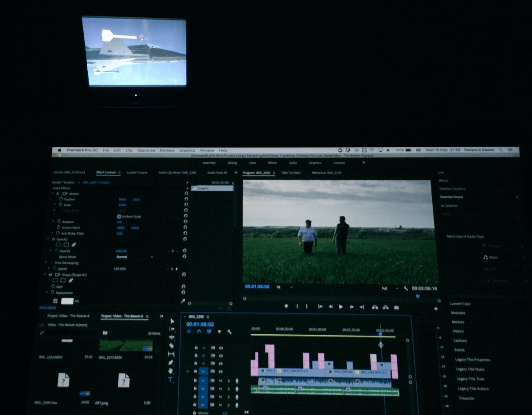Click the Lift button in Program monitor

375,307
